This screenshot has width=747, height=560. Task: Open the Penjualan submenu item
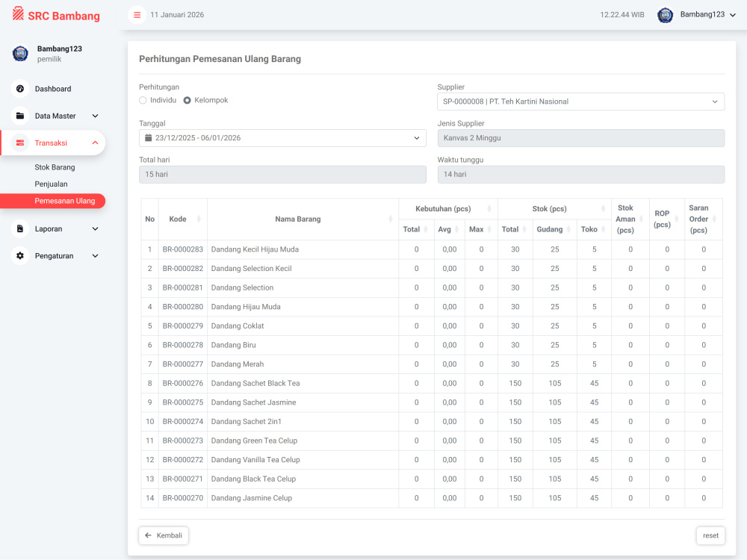[x=51, y=184]
